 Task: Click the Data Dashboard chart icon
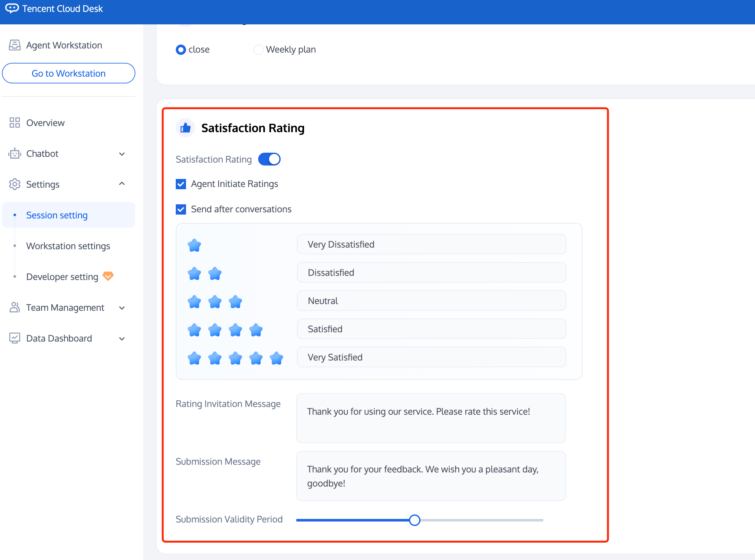(14, 338)
